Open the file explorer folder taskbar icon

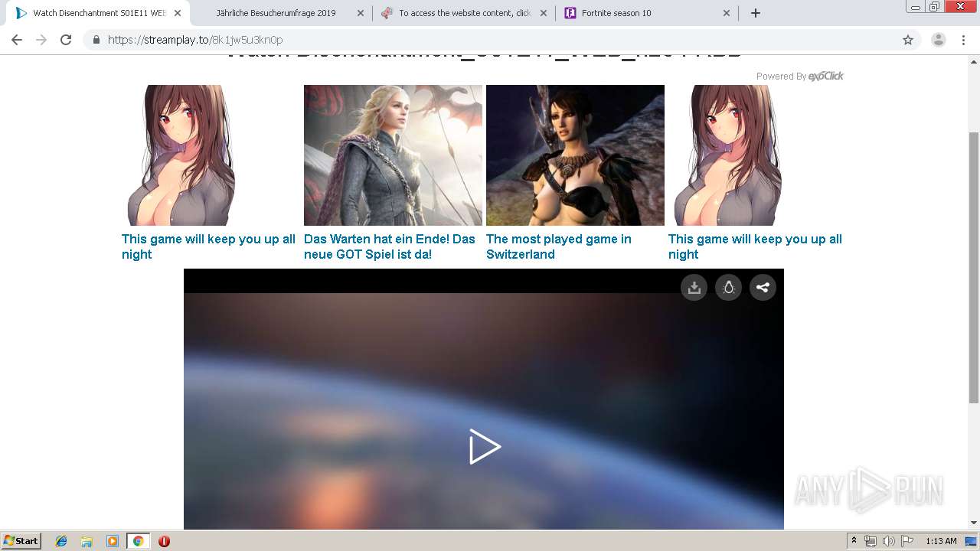87,541
